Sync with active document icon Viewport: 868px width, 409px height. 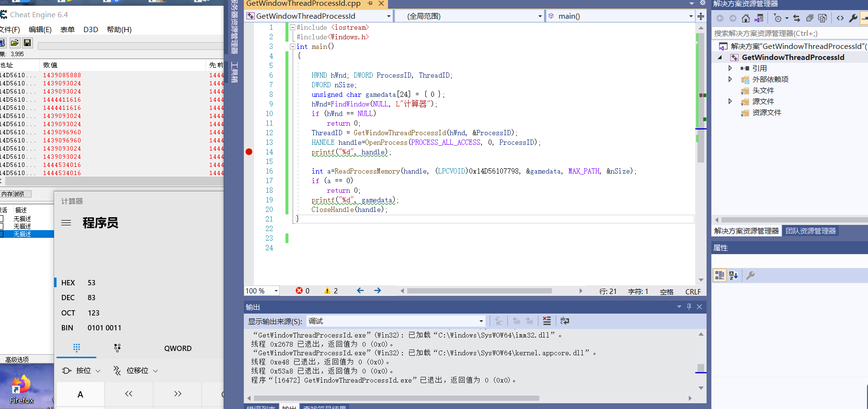coord(797,18)
